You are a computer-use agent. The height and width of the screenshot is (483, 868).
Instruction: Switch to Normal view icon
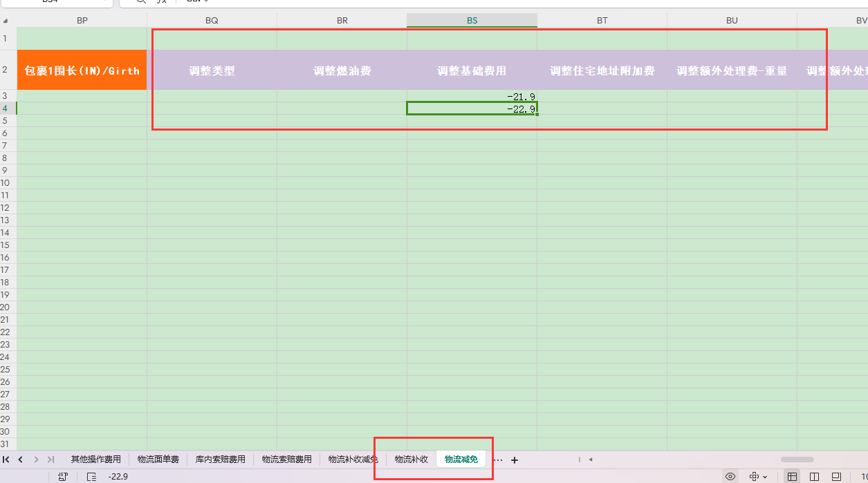[x=792, y=477]
